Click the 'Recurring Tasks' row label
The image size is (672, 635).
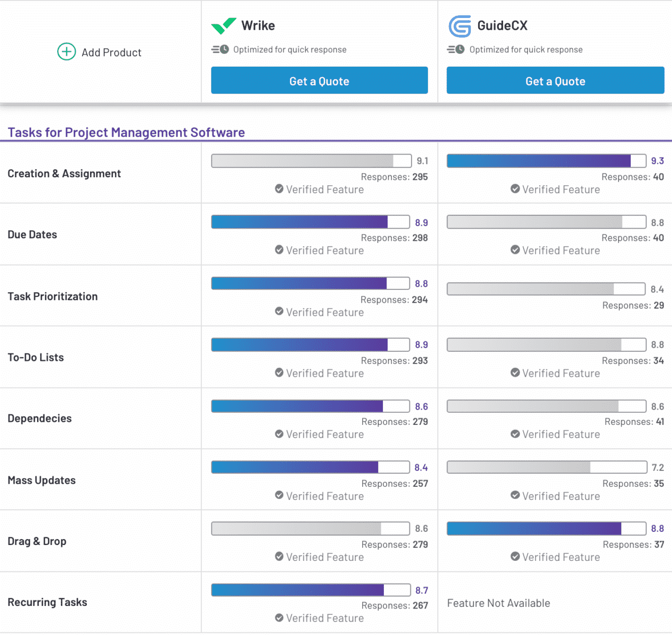(47, 602)
